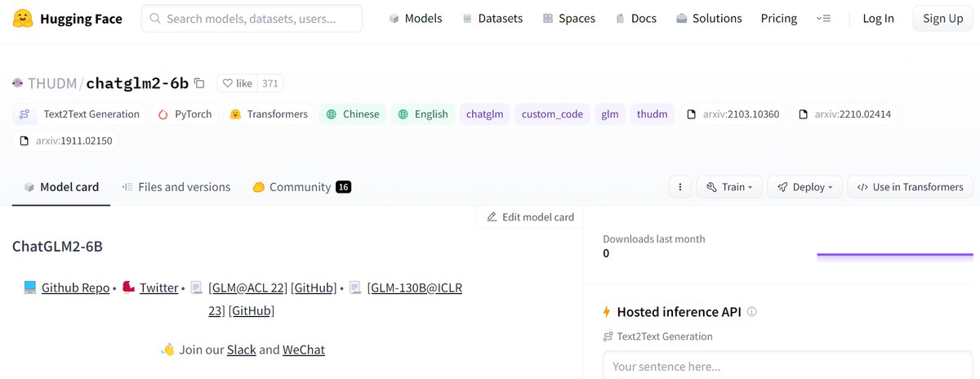The image size is (980, 379).
Task: Open the Solutions menu
Action: (x=709, y=18)
